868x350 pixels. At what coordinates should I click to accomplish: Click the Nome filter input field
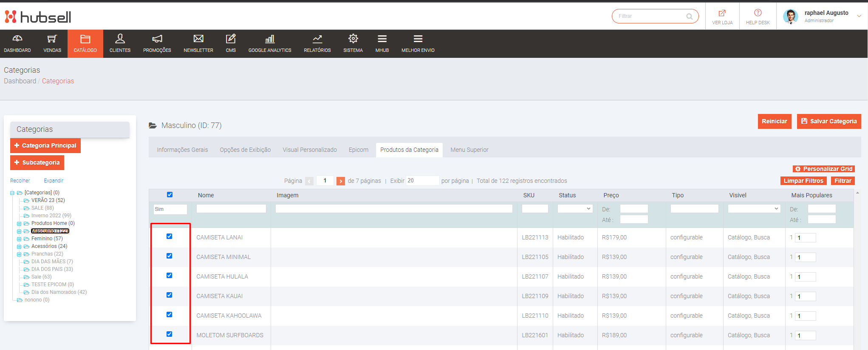pos(231,209)
